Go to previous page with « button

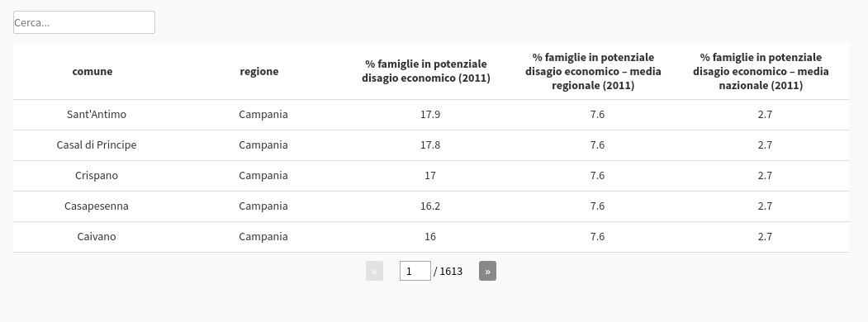coord(374,271)
